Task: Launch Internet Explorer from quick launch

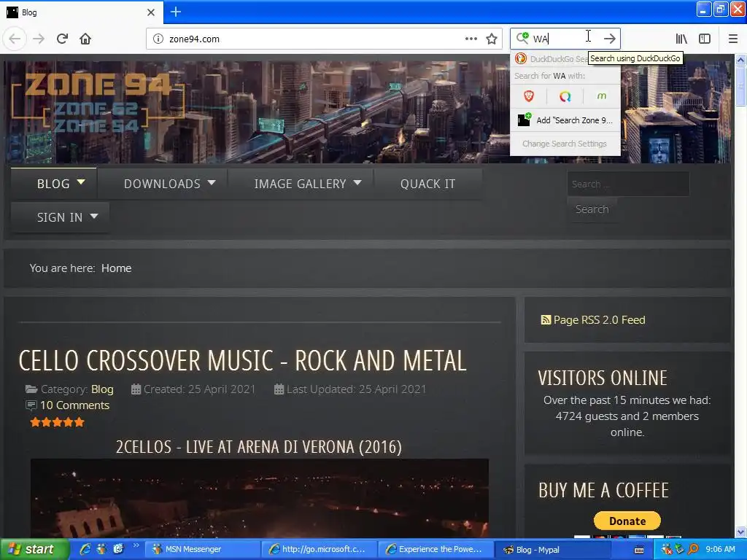Action: coord(85,550)
